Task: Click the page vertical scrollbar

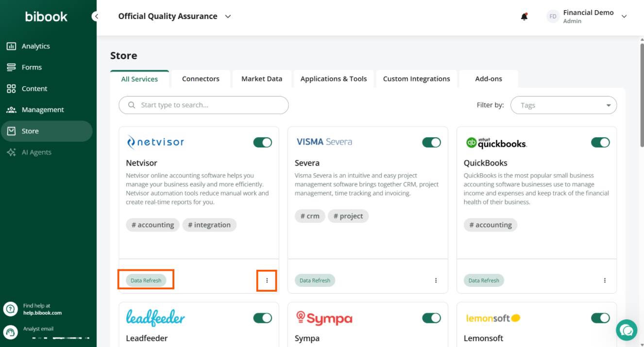Action: click(642, 95)
